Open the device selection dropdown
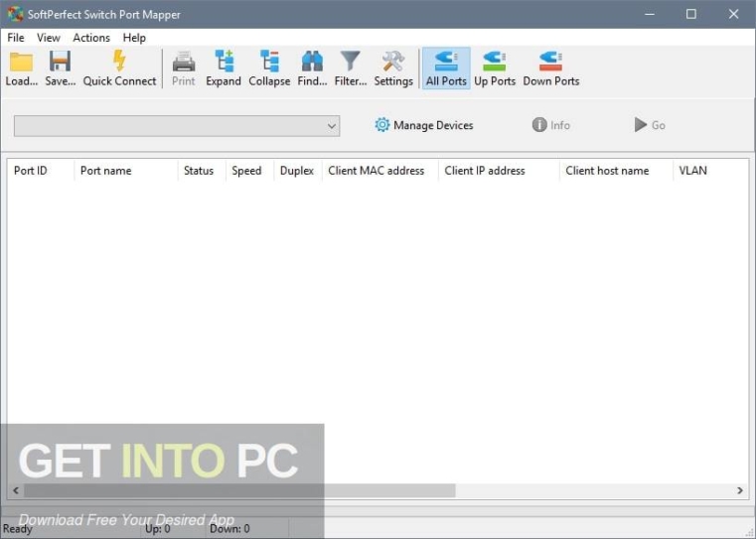Screen dimensions: 756x539 pyautogui.click(x=177, y=126)
